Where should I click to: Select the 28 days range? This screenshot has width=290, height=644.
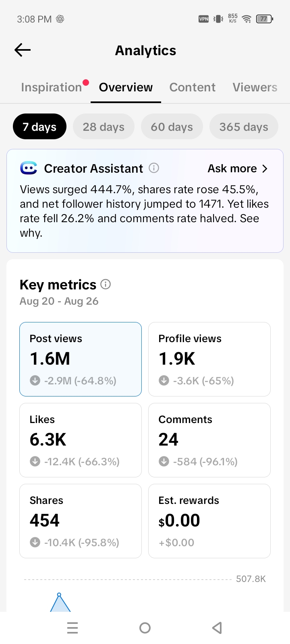104,126
